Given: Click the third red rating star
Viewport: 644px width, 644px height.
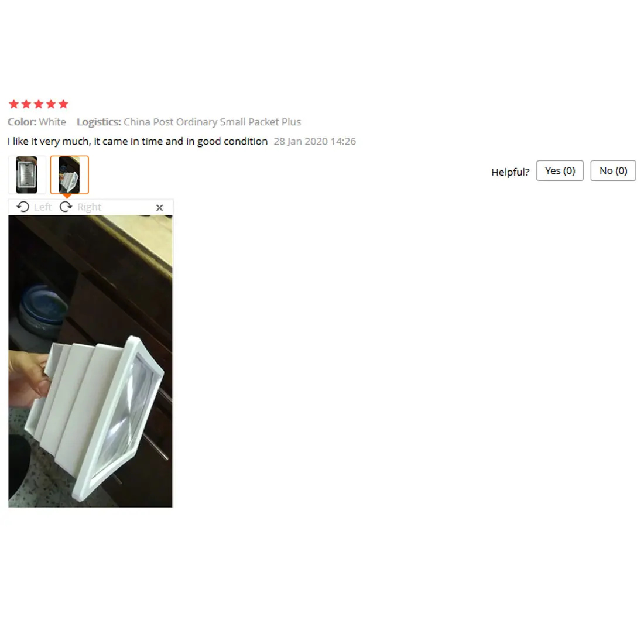Looking at the screenshot, I should point(39,104).
